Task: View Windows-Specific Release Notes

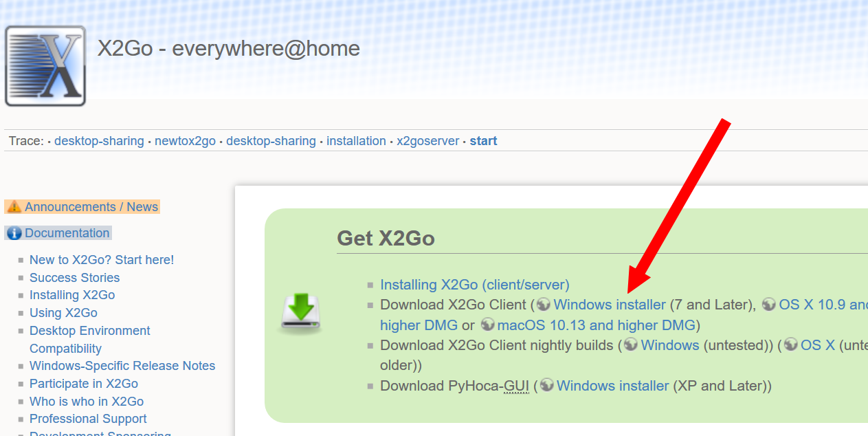Action: pos(122,366)
